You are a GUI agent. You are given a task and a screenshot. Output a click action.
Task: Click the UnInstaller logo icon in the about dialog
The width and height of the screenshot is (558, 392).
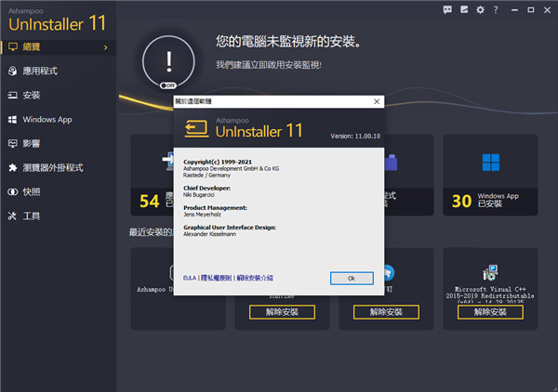(196, 128)
